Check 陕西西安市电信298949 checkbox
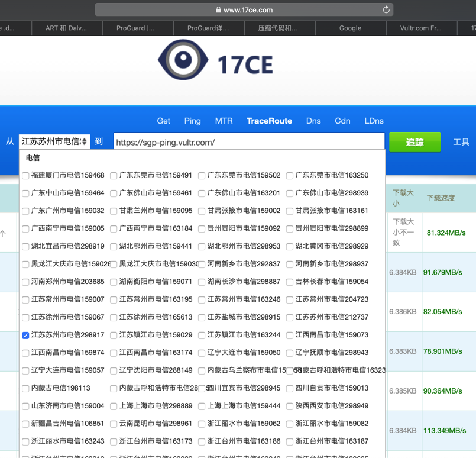 tap(290, 406)
